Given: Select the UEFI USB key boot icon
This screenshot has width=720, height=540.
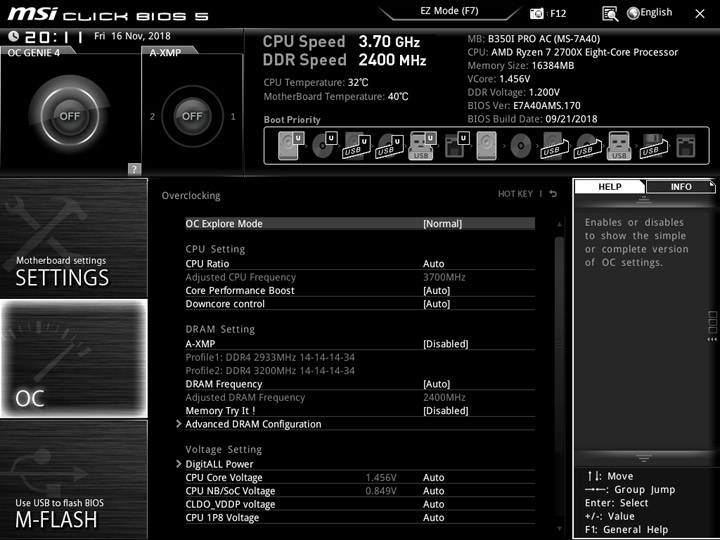Looking at the screenshot, I should (x=422, y=146).
